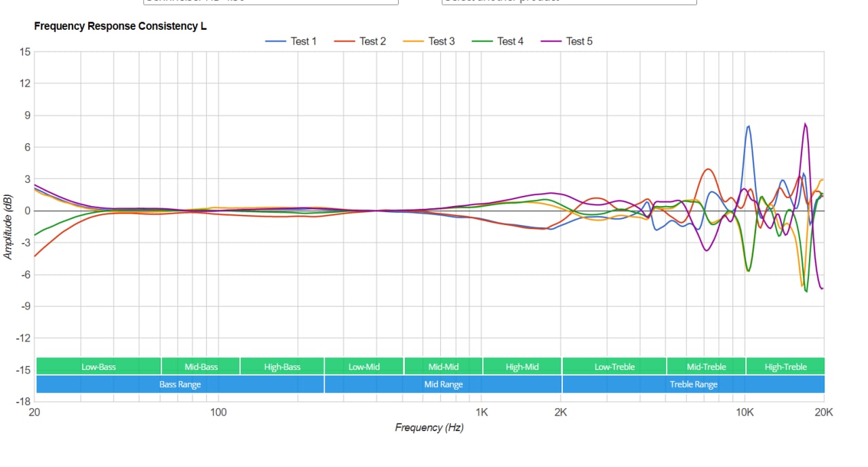This screenshot has height=467, width=868.
Task: Click the Bass Range bar
Action: point(180,384)
